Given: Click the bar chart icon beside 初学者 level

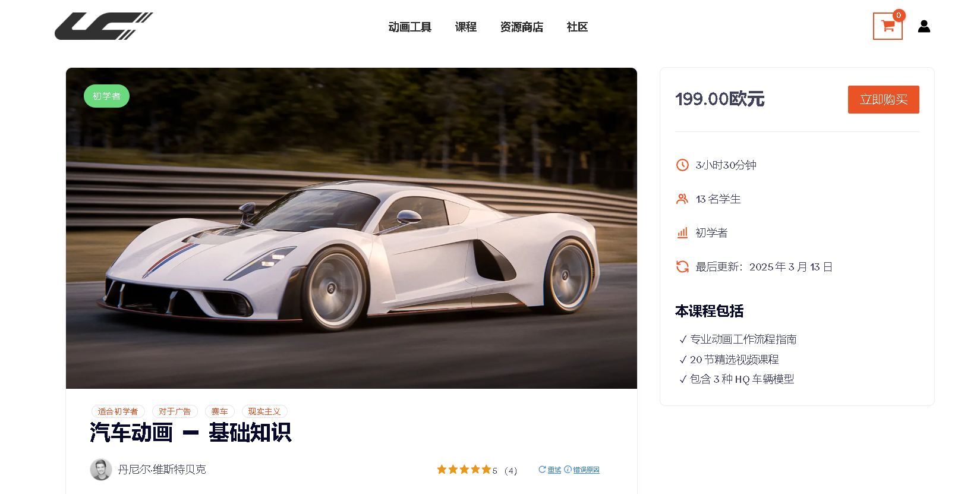Looking at the screenshot, I should [682, 233].
